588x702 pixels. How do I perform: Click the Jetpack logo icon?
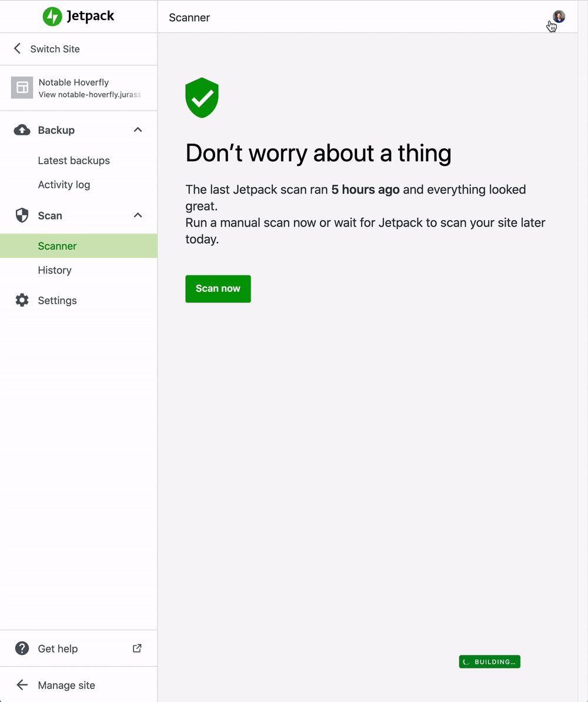[x=52, y=16]
